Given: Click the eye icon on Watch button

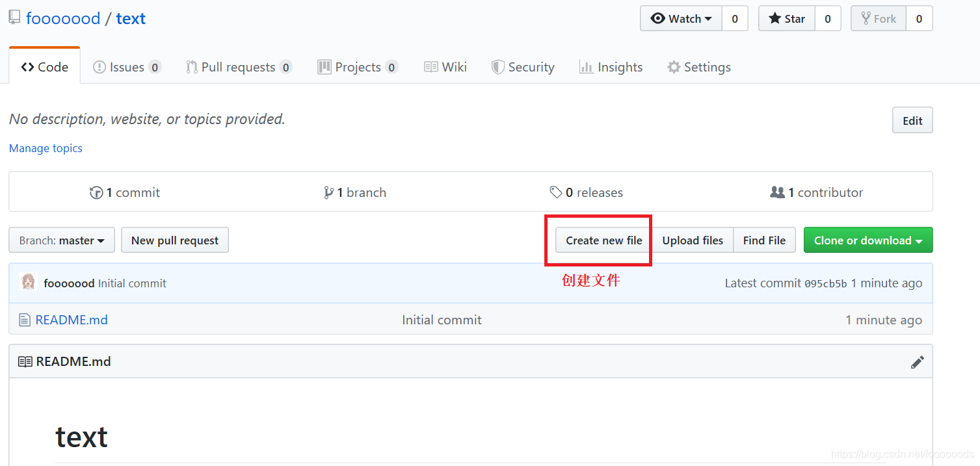Looking at the screenshot, I should 658,18.
